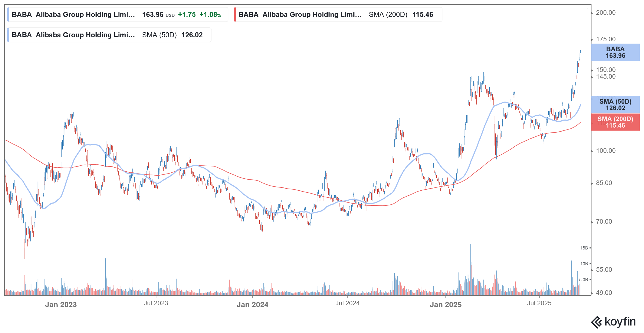Click the 15B volume axis label
This screenshot has height=333, width=644.
coord(584,248)
